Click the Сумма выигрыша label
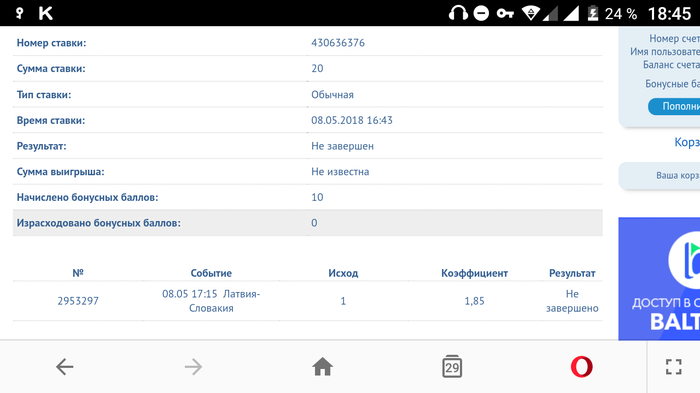 (60, 172)
